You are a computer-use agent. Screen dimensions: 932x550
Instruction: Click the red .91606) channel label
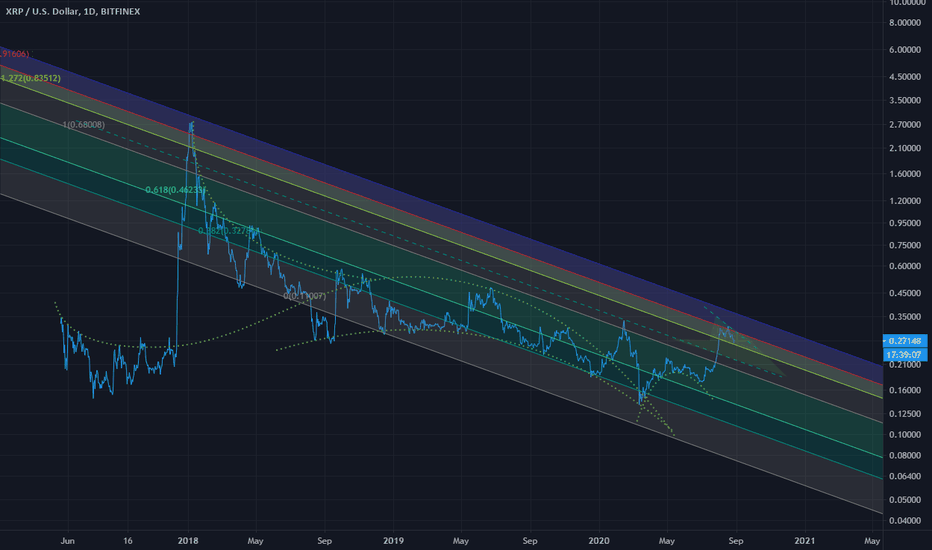click(14, 54)
